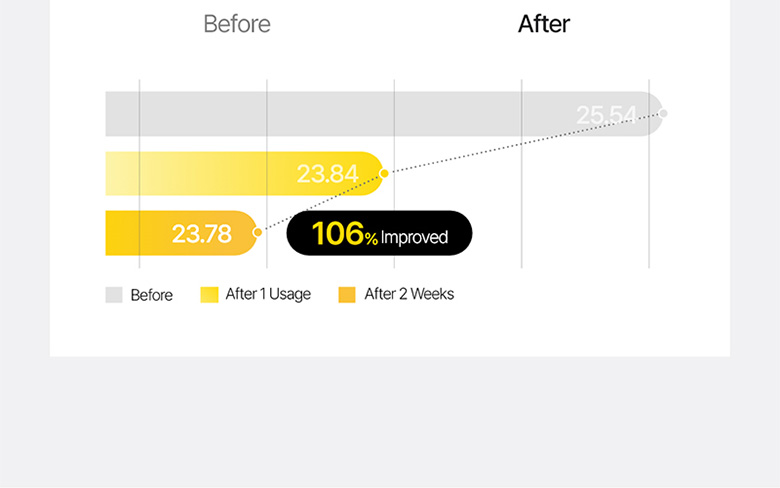Click the yellow After 1 Usage swatch
This screenshot has height=488, width=780.
click(x=209, y=295)
